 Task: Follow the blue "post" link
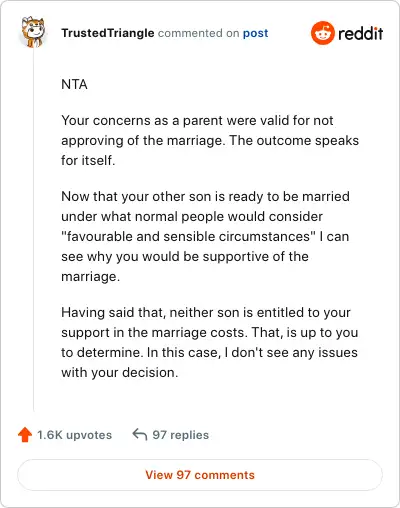[x=255, y=33]
